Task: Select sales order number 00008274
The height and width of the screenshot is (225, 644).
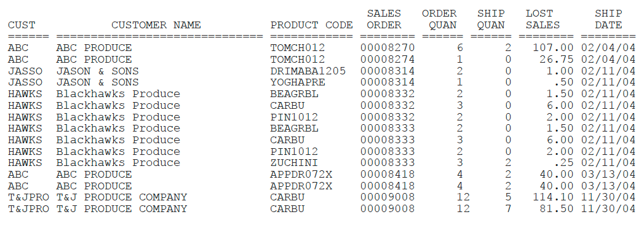Action: 388,60
